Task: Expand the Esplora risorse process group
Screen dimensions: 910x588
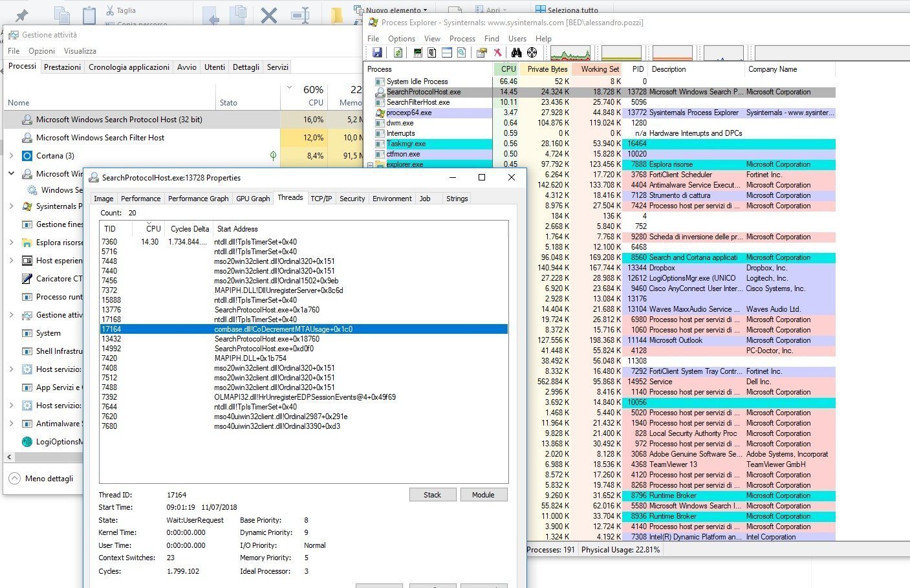Action: pyautogui.click(x=11, y=243)
